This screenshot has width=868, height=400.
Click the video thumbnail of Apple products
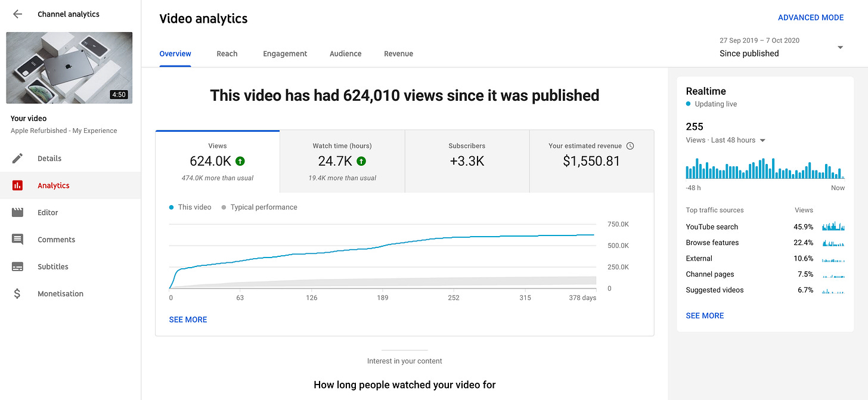(69, 68)
